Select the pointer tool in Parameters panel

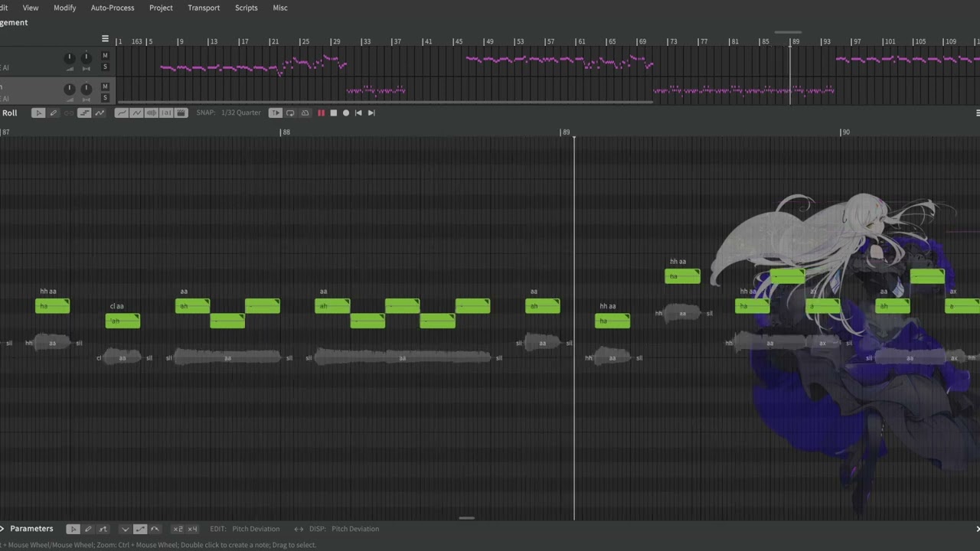(73, 529)
